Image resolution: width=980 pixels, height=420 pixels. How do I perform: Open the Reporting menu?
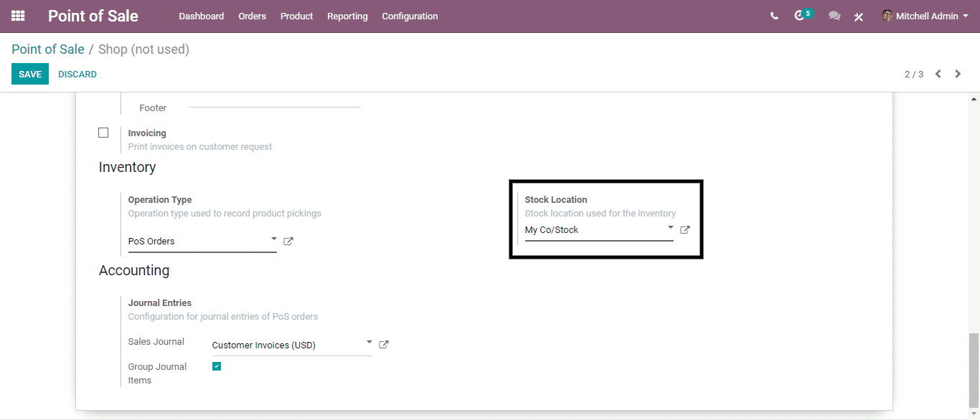pos(347,16)
